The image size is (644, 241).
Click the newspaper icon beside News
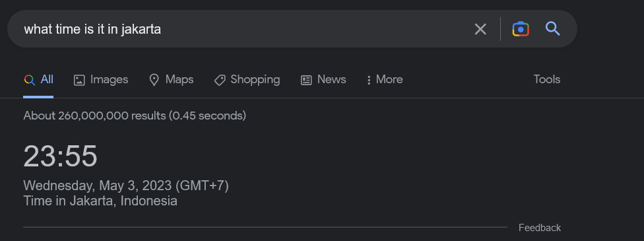pyautogui.click(x=306, y=80)
